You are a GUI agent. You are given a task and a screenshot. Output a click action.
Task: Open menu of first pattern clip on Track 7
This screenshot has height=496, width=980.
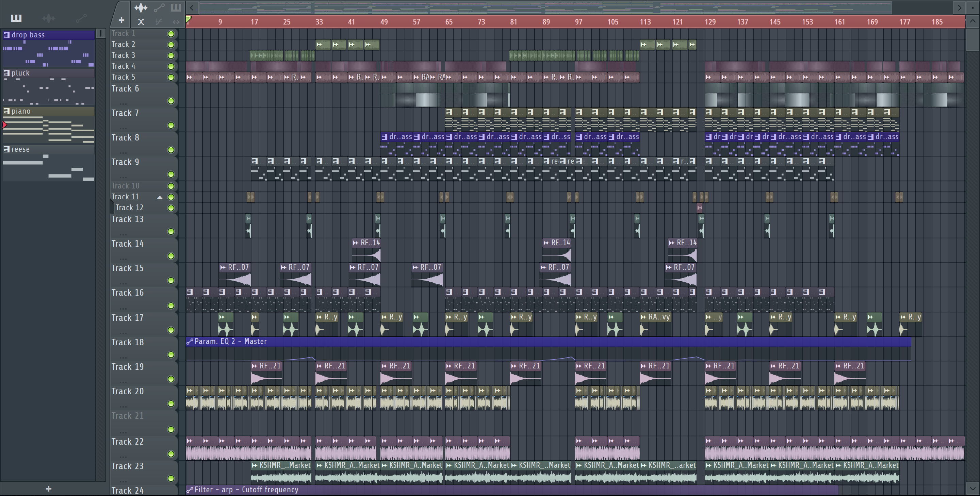tap(449, 112)
